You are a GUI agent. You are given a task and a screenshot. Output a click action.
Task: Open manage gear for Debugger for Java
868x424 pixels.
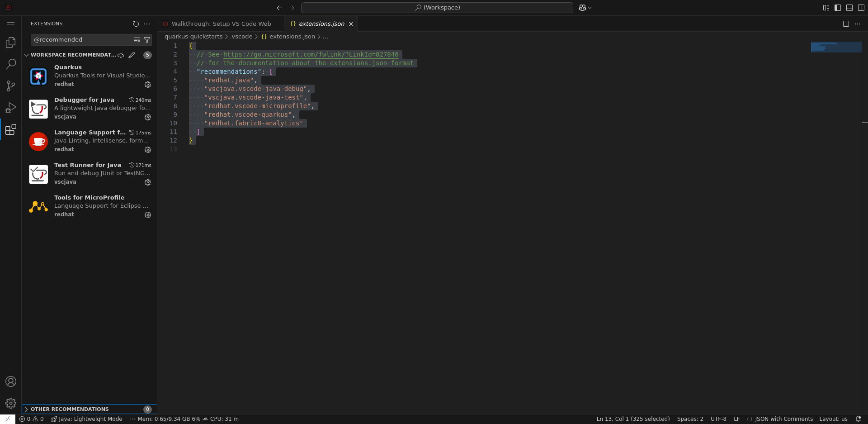point(148,117)
